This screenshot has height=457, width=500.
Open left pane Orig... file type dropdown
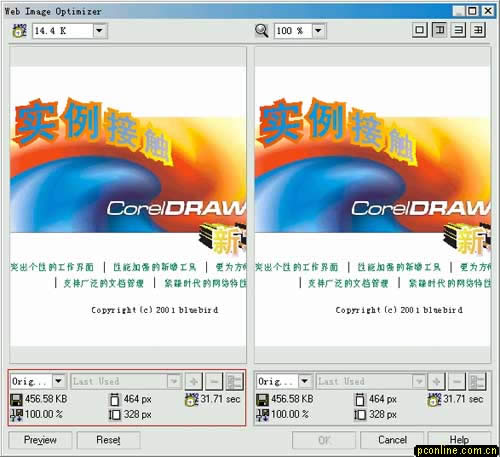click(x=59, y=381)
